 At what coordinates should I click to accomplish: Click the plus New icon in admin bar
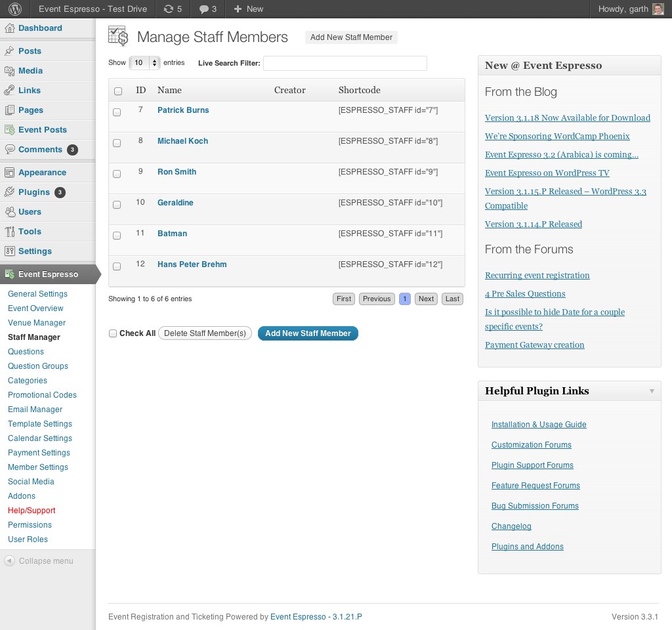tap(238, 9)
